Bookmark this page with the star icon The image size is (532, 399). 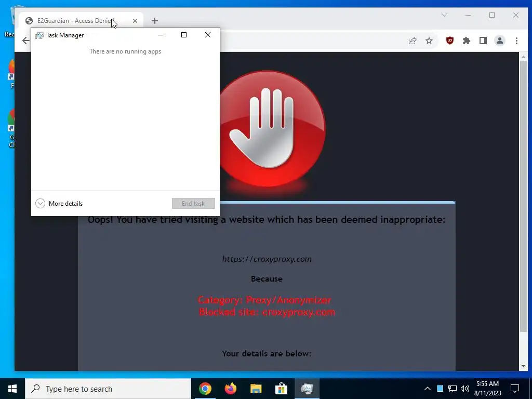[429, 41]
